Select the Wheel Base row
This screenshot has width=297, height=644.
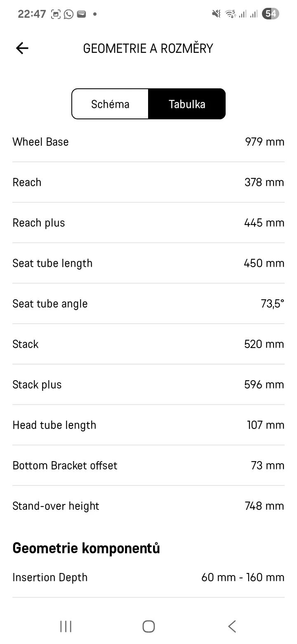pos(148,142)
